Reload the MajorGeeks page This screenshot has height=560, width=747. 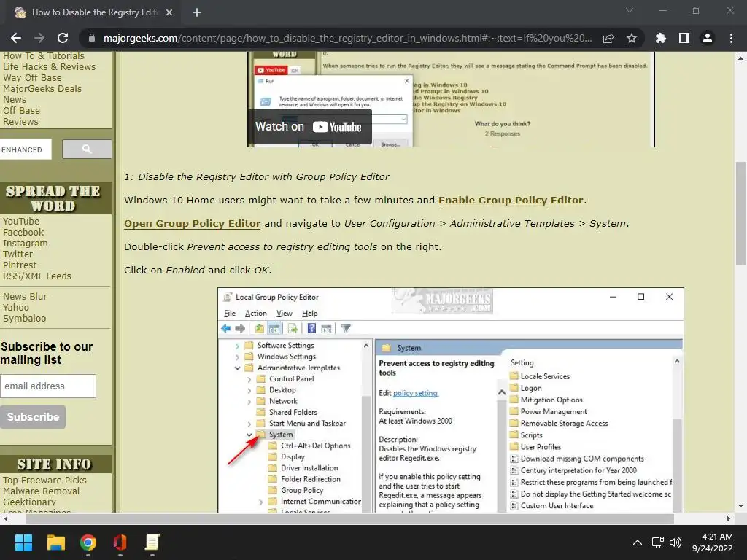[63, 38]
